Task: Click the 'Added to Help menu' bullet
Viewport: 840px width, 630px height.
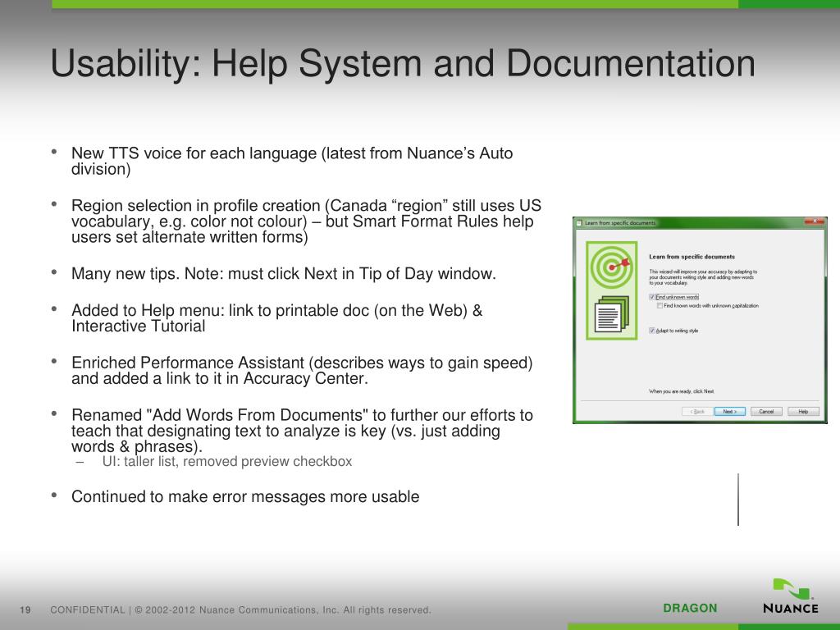Action: coord(277,318)
